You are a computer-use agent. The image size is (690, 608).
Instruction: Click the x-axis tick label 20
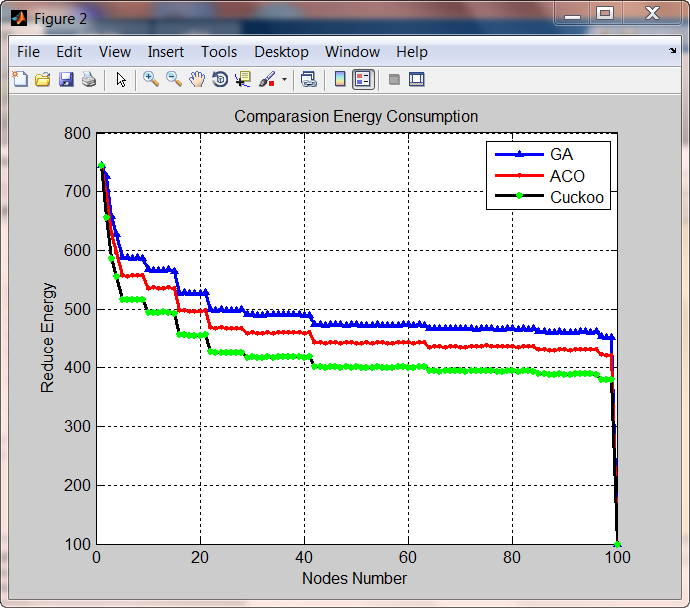coord(200,557)
